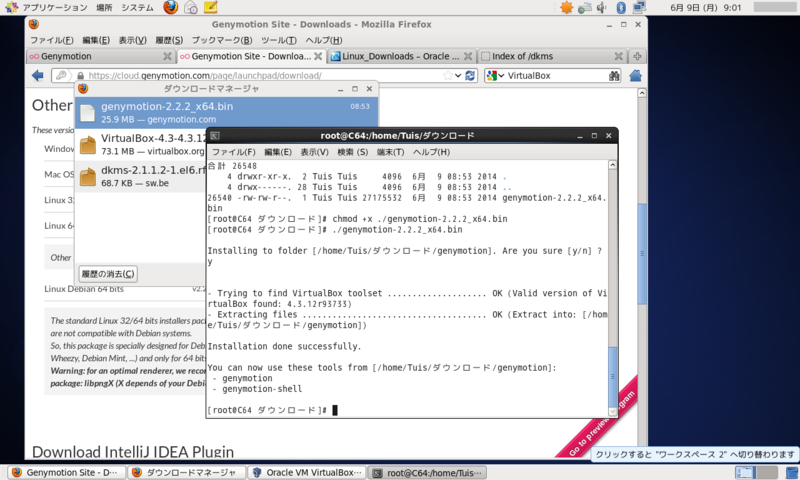Go to Firefox home page icon
This screenshot has width=800, height=480.
pyautogui.click(x=635, y=75)
